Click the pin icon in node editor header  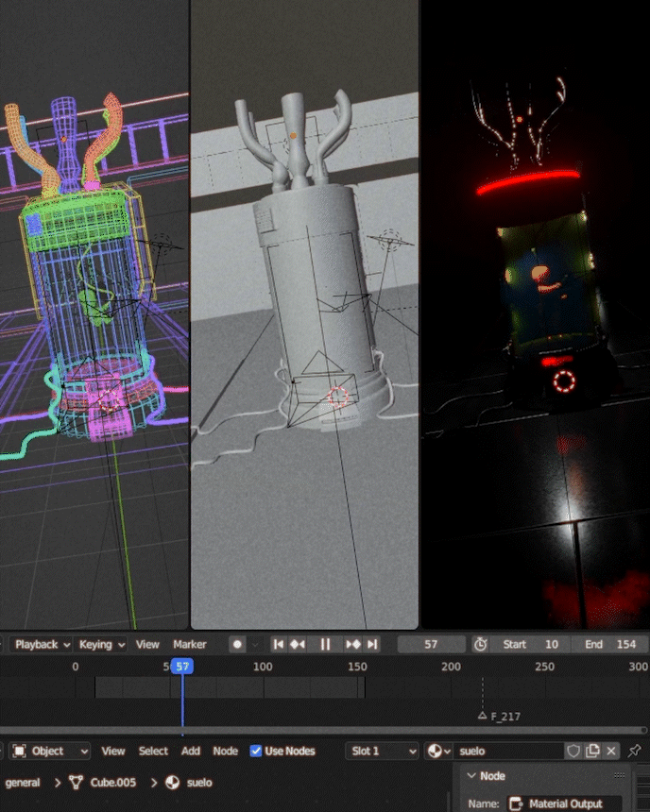point(635,752)
